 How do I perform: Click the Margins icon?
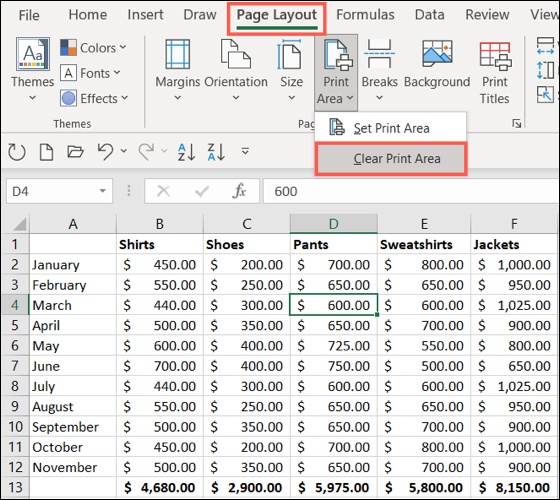[178, 54]
